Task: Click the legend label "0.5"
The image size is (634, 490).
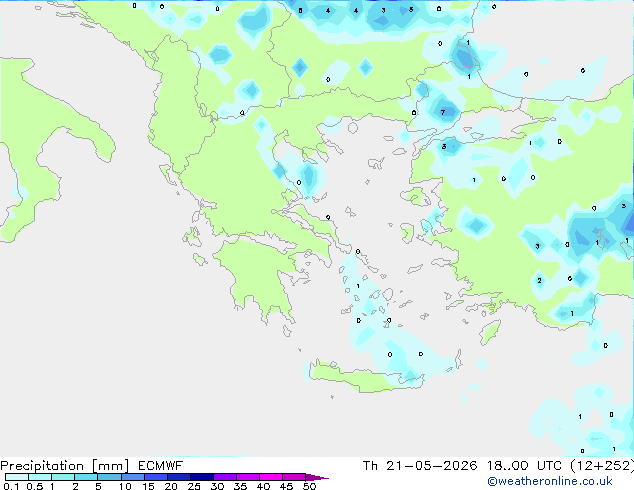Action: click(35, 486)
